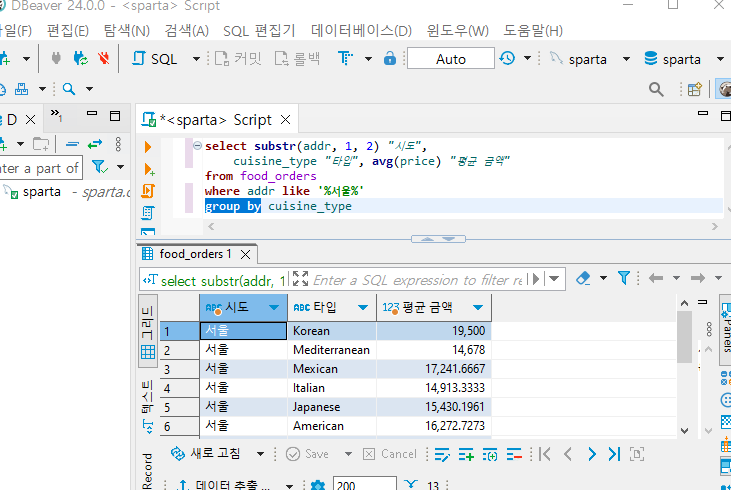Select the Mediterranean cell
The width and height of the screenshot is (731, 490).
pyautogui.click(x=332, y=350)
